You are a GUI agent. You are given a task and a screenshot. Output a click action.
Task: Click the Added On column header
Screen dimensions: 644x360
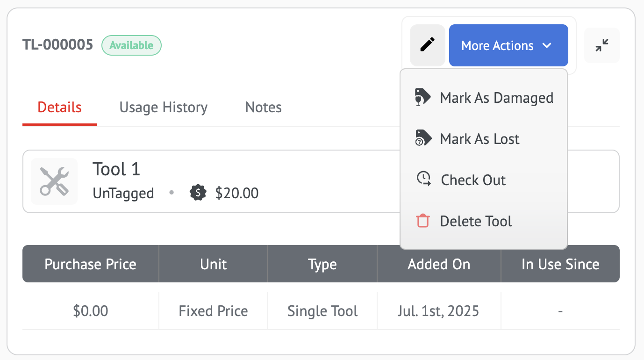coord(439,264)
